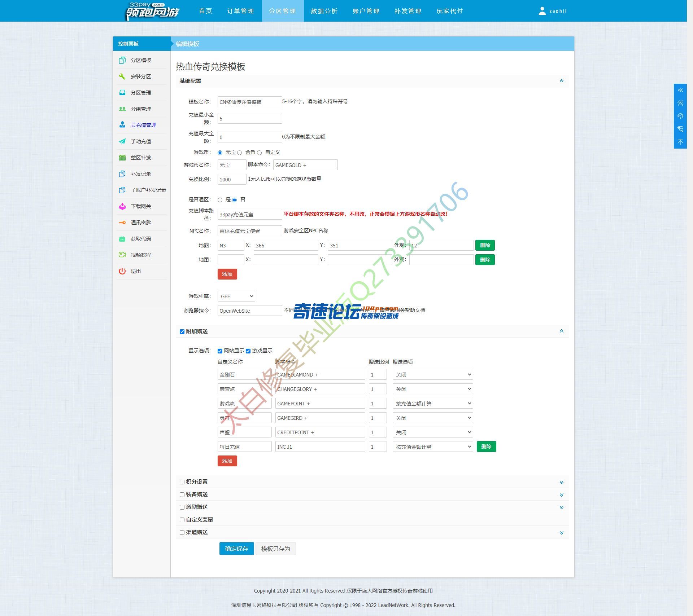This screenshot has width=693, height=616.
Task: Enable the 自定义变量 checkbox
Action: pos(182,520)
